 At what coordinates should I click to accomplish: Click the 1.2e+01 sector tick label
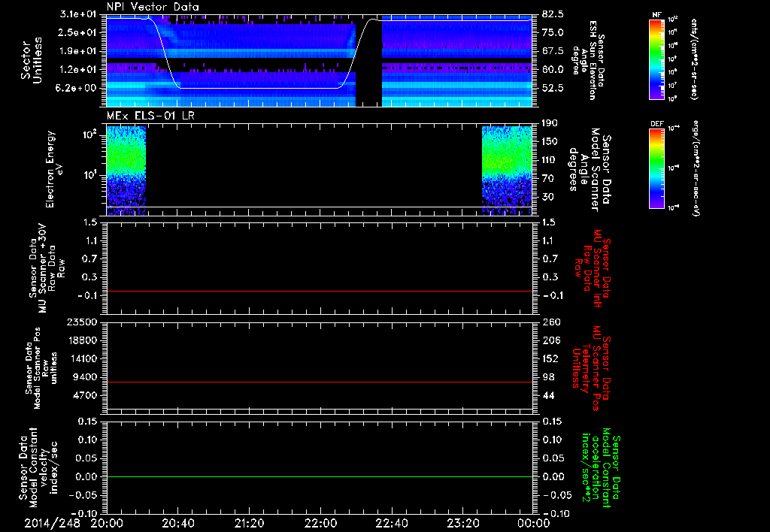point(77,70)
